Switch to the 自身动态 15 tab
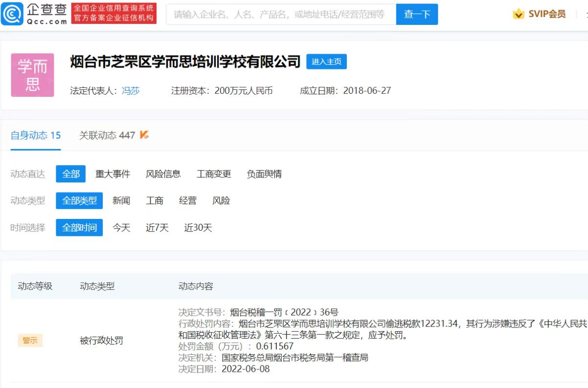Viewport: 588px width, 388px height. tap(36, 135)
